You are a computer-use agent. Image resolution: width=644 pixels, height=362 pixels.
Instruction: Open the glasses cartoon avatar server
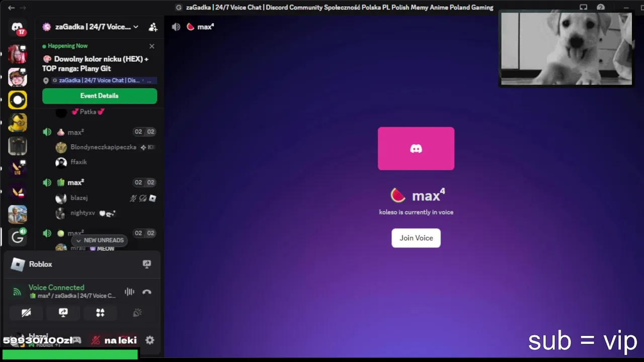18,77
